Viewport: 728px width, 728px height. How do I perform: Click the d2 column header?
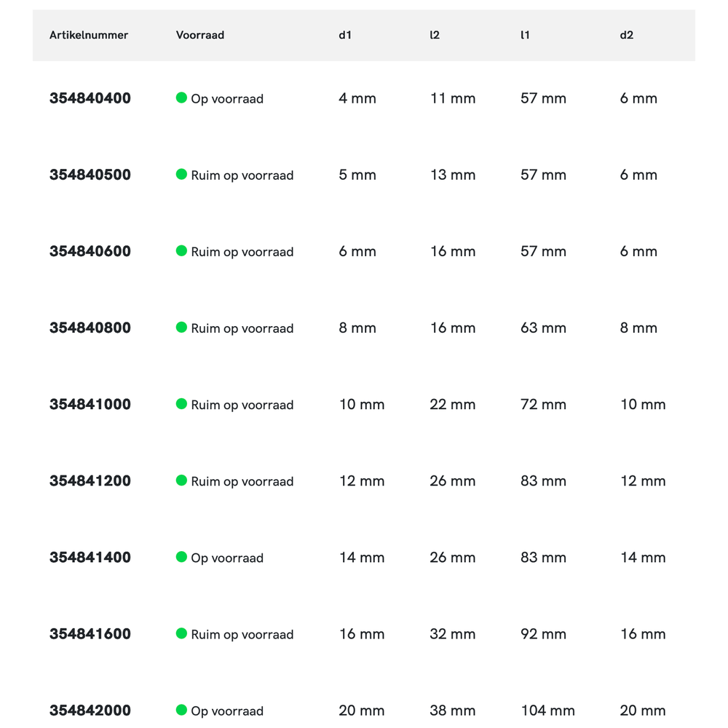[626, 35]
